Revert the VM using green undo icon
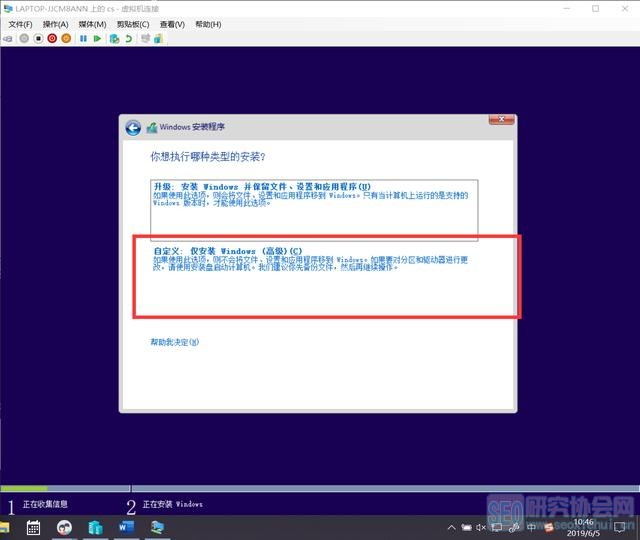 [129, 39]
